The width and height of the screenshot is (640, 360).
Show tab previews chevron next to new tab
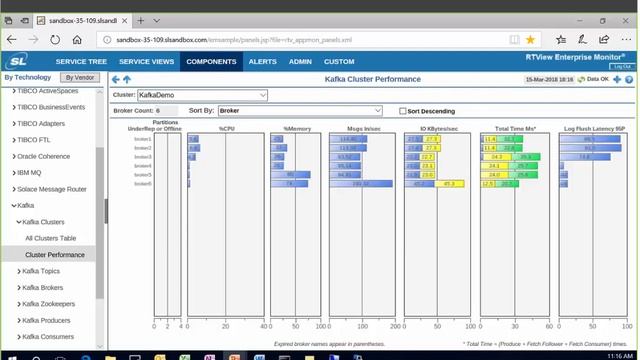[x=156, y=20]
